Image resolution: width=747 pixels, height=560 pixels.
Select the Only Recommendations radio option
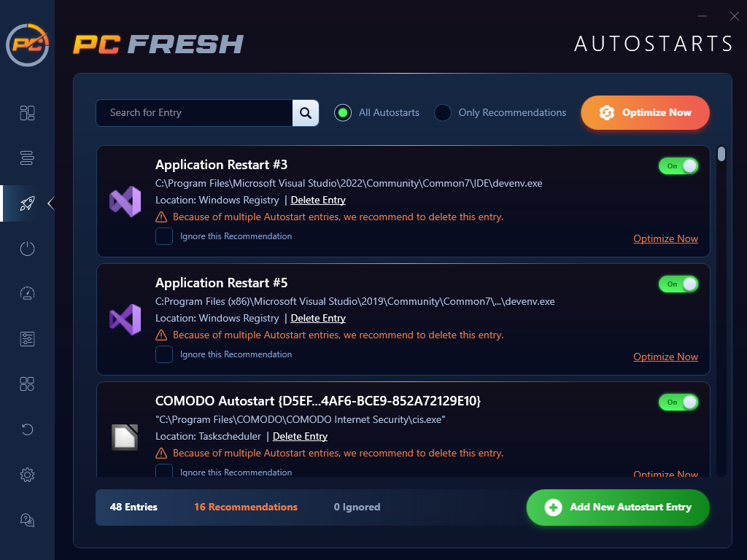pos(443,113)
